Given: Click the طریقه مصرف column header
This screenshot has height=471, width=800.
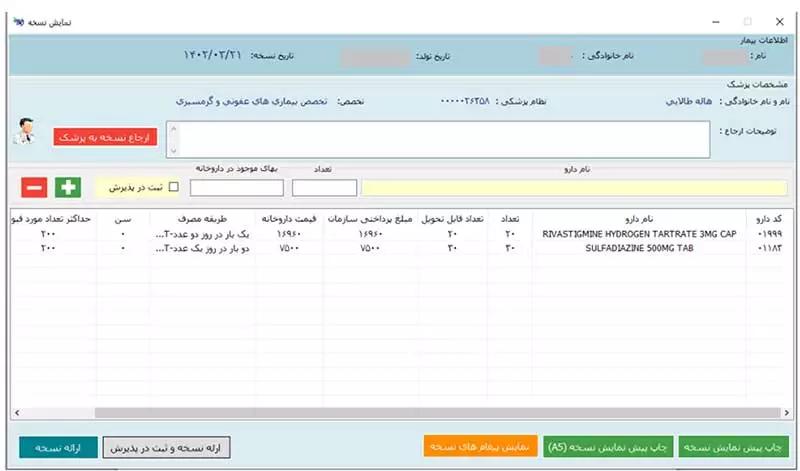Looking at the screenshot, I should [x=202, y=219].
